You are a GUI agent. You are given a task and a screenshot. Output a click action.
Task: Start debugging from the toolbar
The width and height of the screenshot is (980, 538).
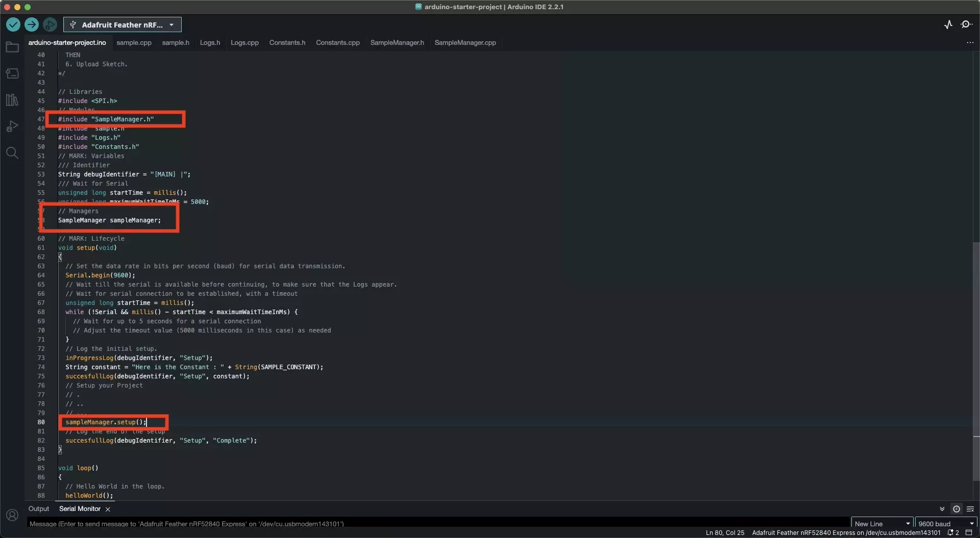50,24
